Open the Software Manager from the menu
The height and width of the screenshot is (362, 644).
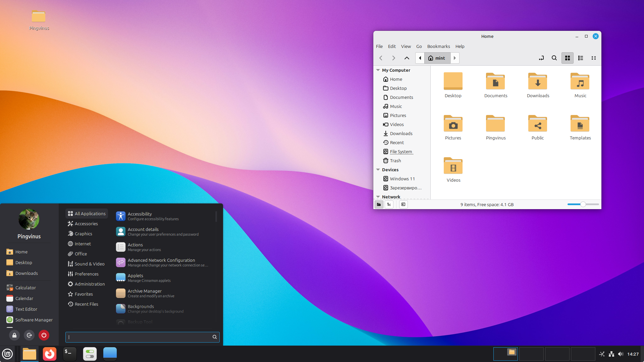tap(33, 320)
